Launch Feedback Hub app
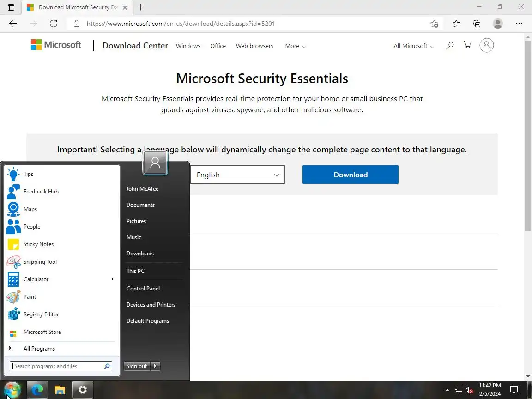 pos(62,192)
